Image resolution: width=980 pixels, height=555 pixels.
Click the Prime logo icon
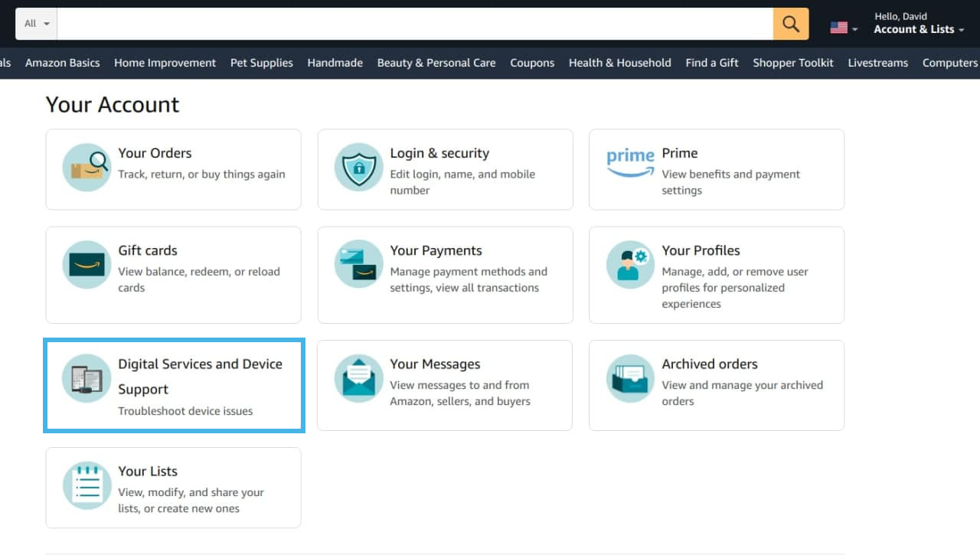coord(630,162)
